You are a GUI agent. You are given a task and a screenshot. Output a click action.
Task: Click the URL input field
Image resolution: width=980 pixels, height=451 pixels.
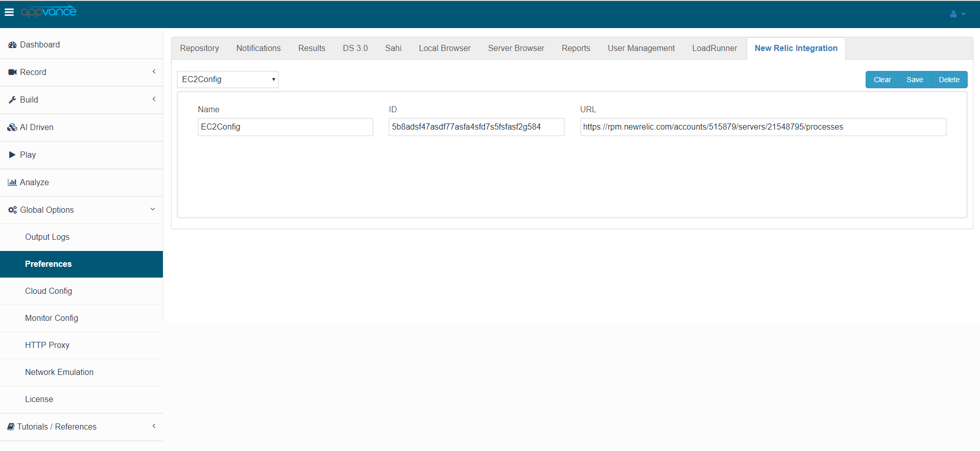point(763,127)
